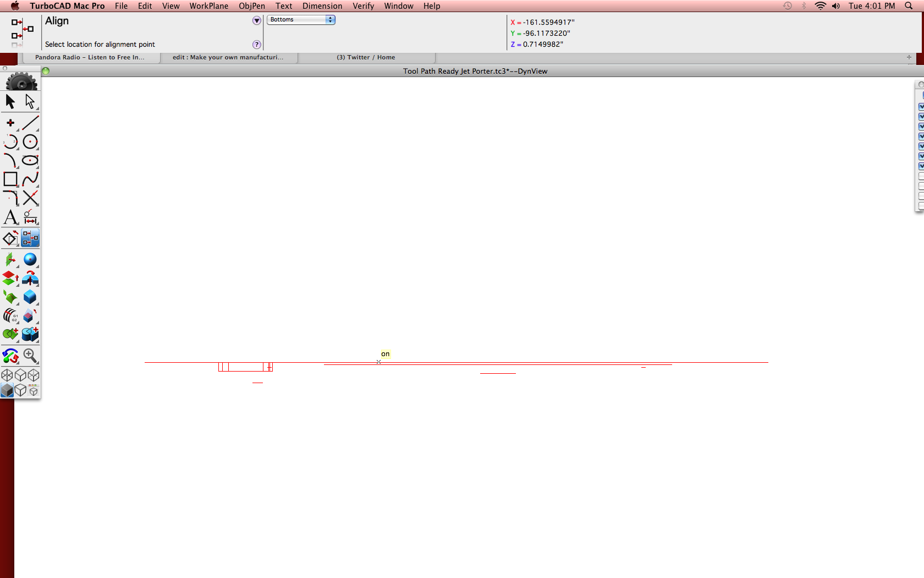The height and width of the screenshot is (578, 924).
Task: Open the Transform rotate-square tool
Action: (x=10, y=238)
